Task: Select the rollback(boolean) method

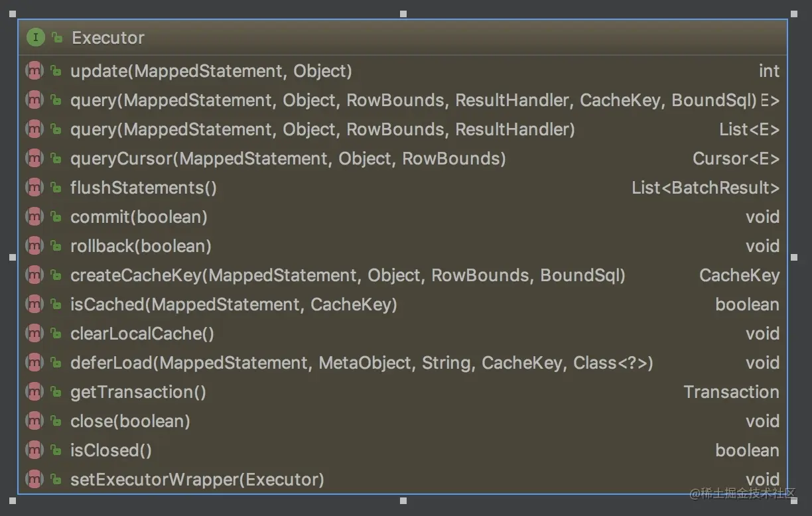Action: tap(141, 246)
